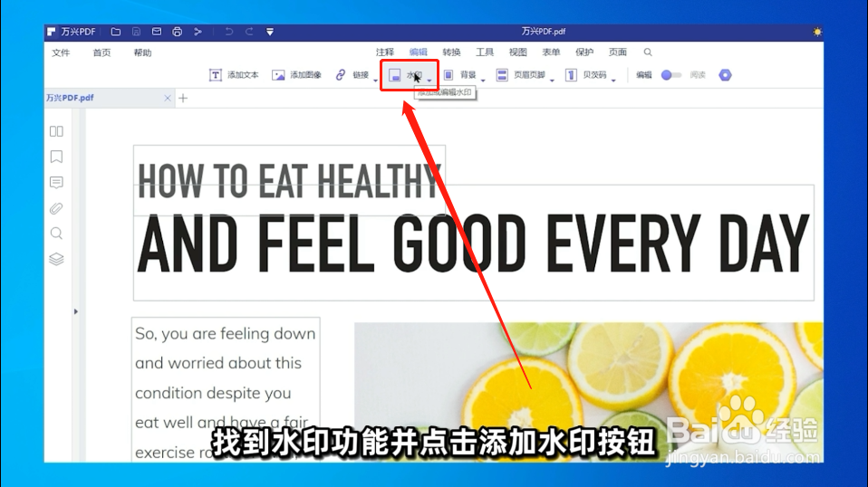
Task: Toggle the 编辑/阅读 mode switch
Action: [670, 75]
